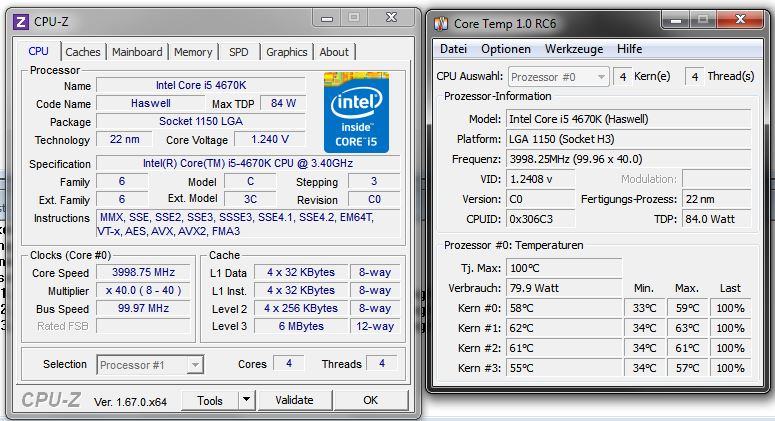Go to the SPD tab
775x421 pixels.
(x=239, y=52)
